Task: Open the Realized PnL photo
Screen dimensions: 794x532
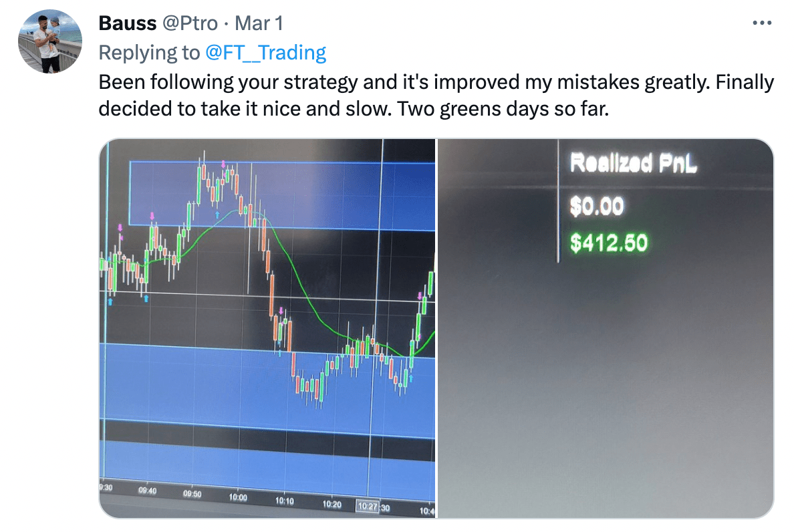Action: 605,374
